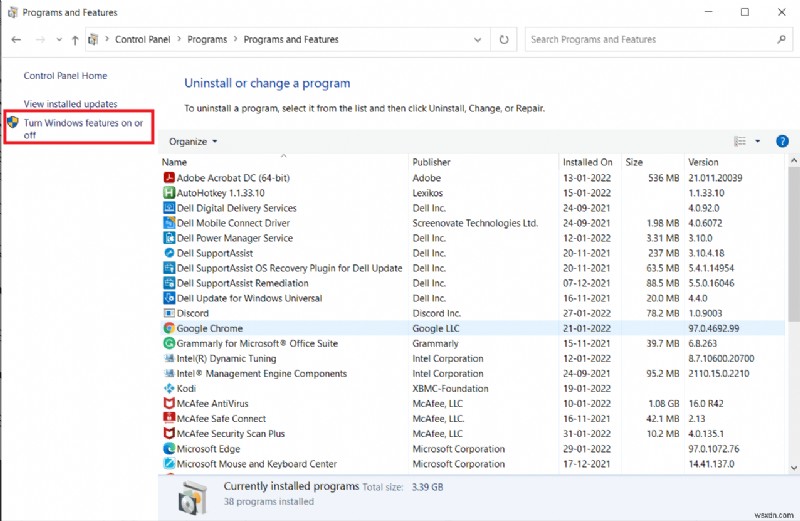Expand the chevron after Programs breadcrumb

pos(236,39)
